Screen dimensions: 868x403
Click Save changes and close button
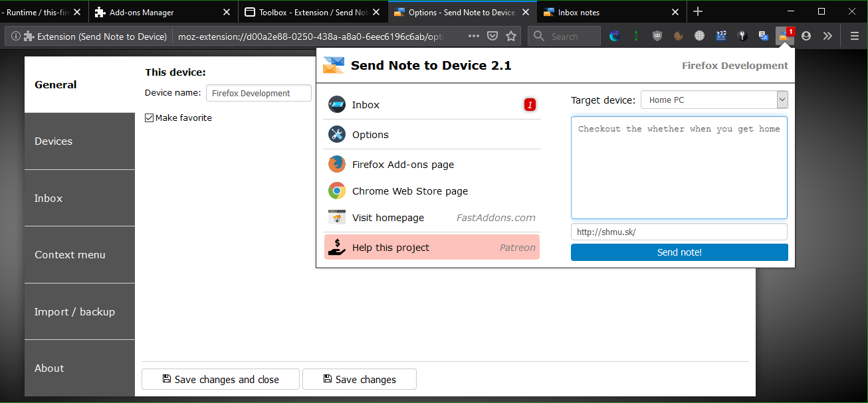tap(221, 379)
